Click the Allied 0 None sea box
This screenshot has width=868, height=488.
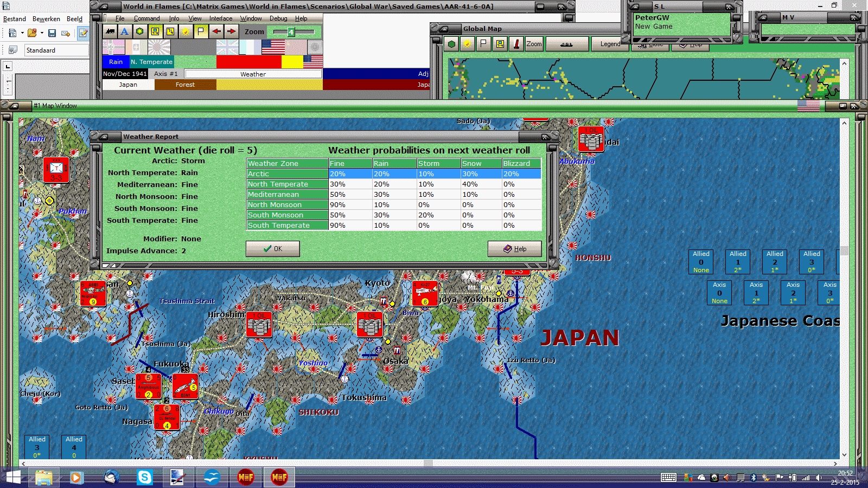point(701,262)
